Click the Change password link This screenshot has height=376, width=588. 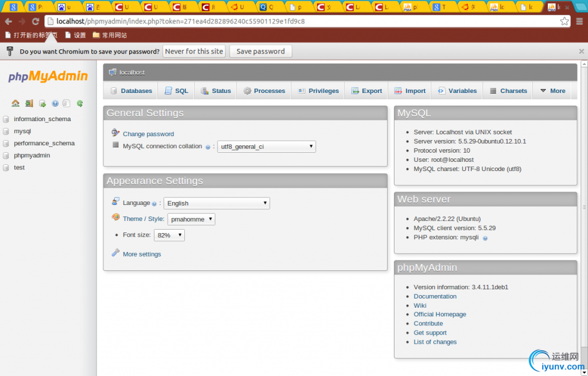(149, 134)
